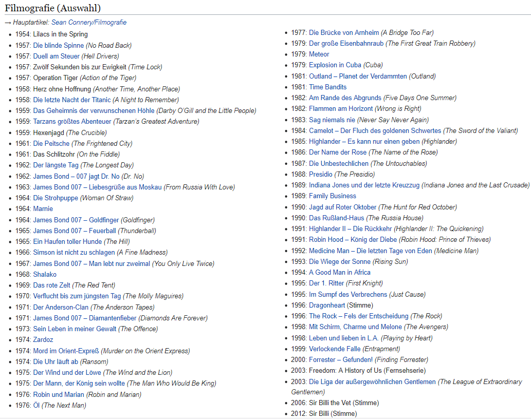Click Die Wiege der Sonne link

click(x=340, y=261)
